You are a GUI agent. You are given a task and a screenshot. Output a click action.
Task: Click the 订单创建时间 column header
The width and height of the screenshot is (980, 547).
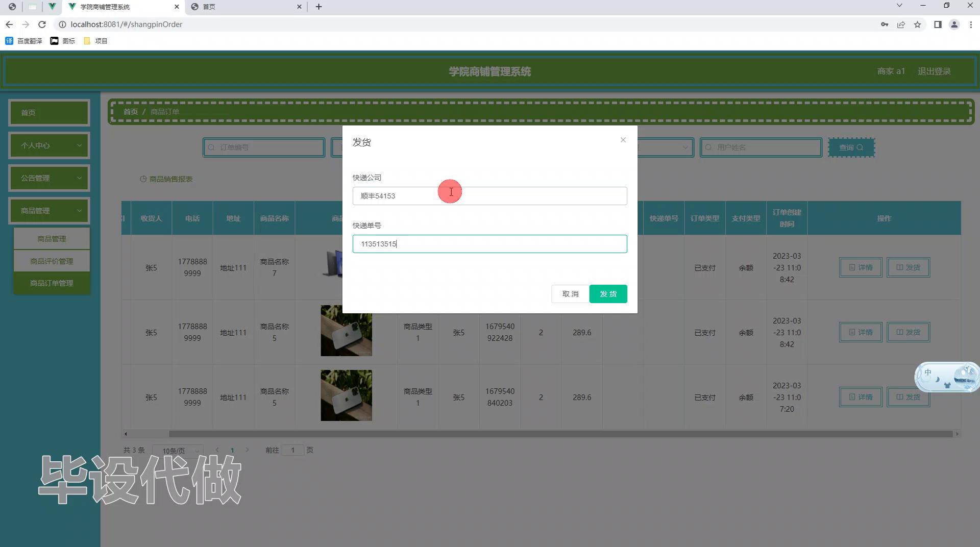pos(787,218)
